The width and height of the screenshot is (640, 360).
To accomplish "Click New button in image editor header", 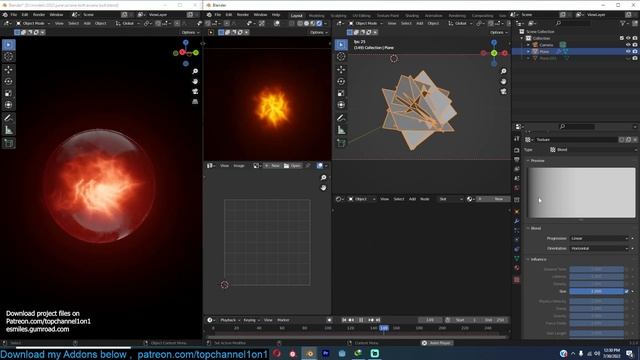I will 273,166.
